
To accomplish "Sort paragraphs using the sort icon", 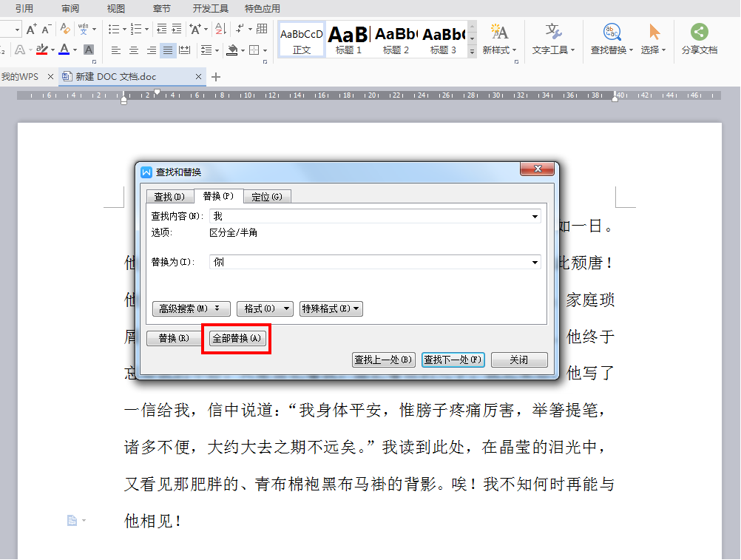I will (x=222, y=30).
